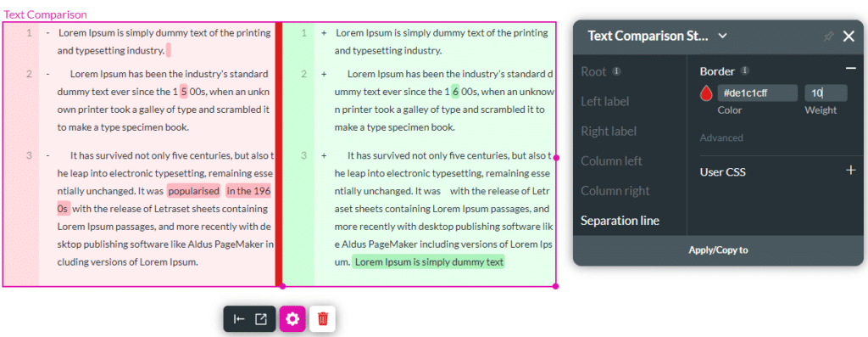This screenshot has height=337, width=868.
Task: Select the Right label tab
Action: point(609,132)
